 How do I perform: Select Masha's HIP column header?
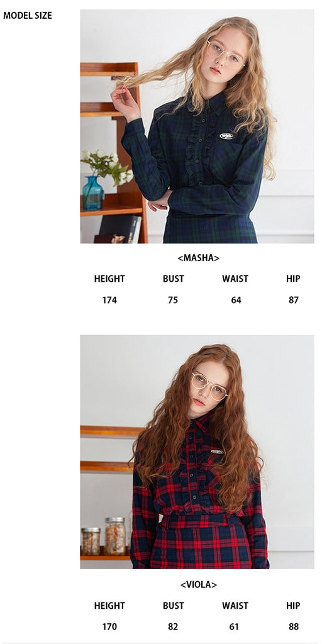(x=293, y=279)
